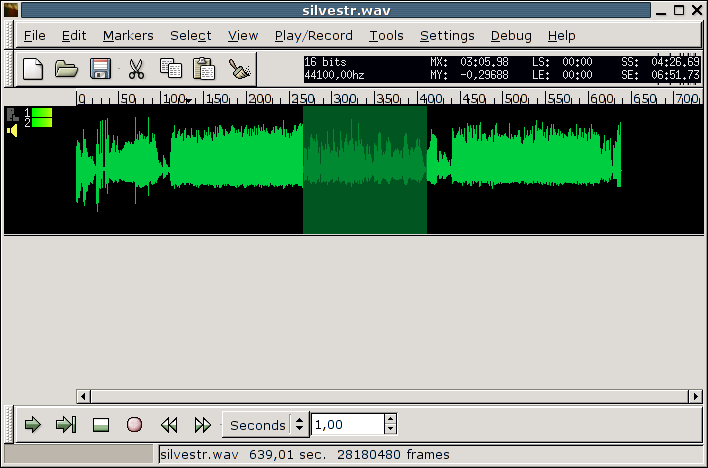Click the 1,00 seconds input field
The height and width of the screenshot is (468, 708).
[348, 425]
